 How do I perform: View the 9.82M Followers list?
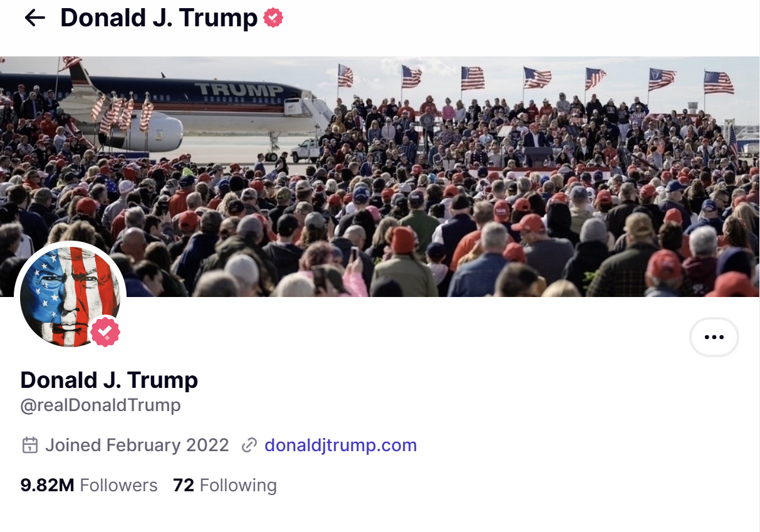(x=89, y=486)
